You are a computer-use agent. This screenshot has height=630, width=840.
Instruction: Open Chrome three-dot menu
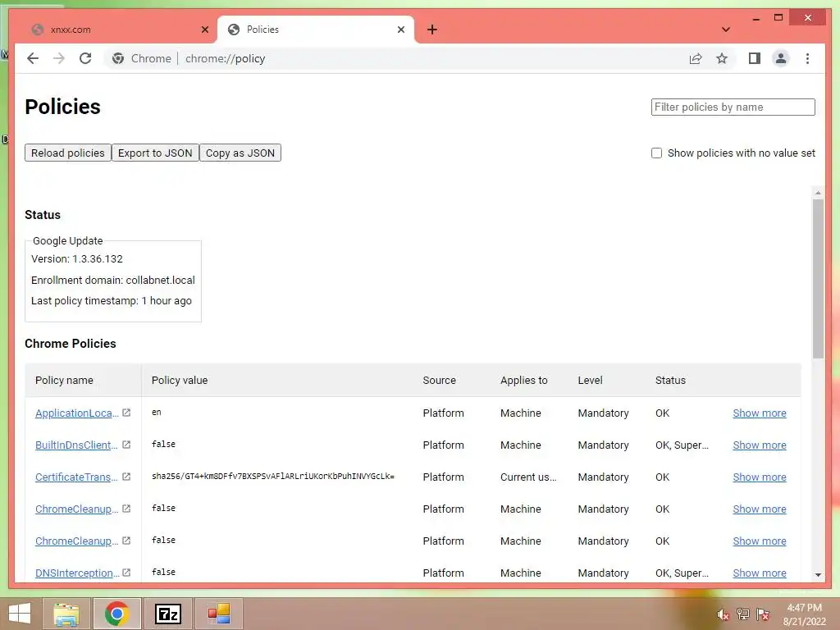(x=807, y=58)
